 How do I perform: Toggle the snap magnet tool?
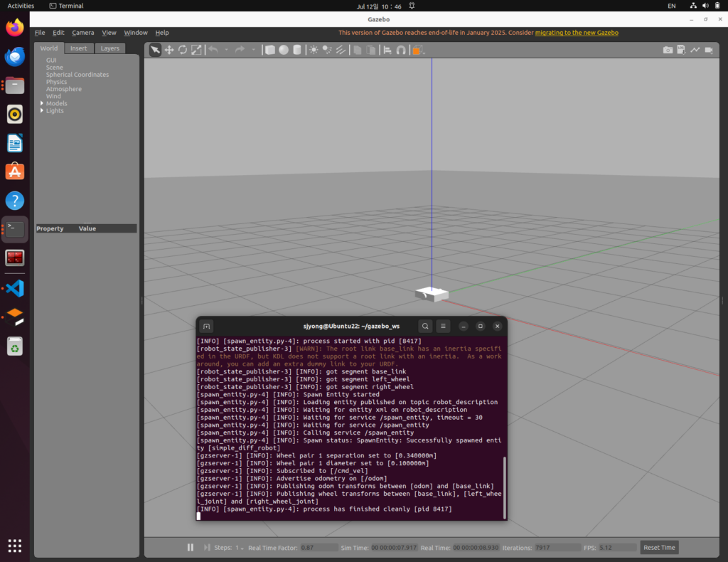(401, 50)
